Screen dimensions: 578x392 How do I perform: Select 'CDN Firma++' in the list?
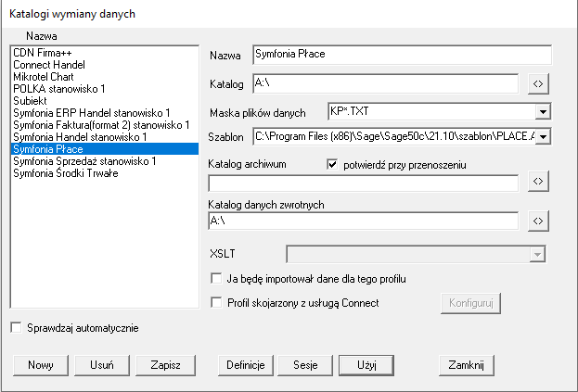tap(105, 53)
